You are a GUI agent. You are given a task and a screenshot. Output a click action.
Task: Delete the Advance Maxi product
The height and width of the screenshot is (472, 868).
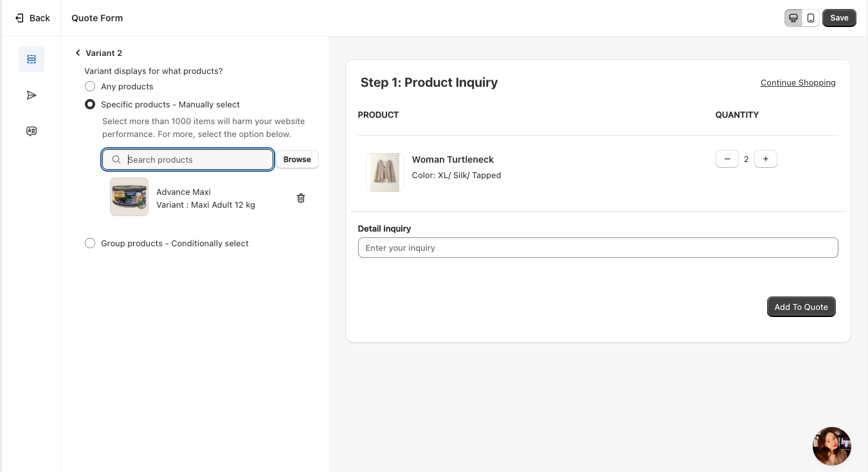pos(300,198)
